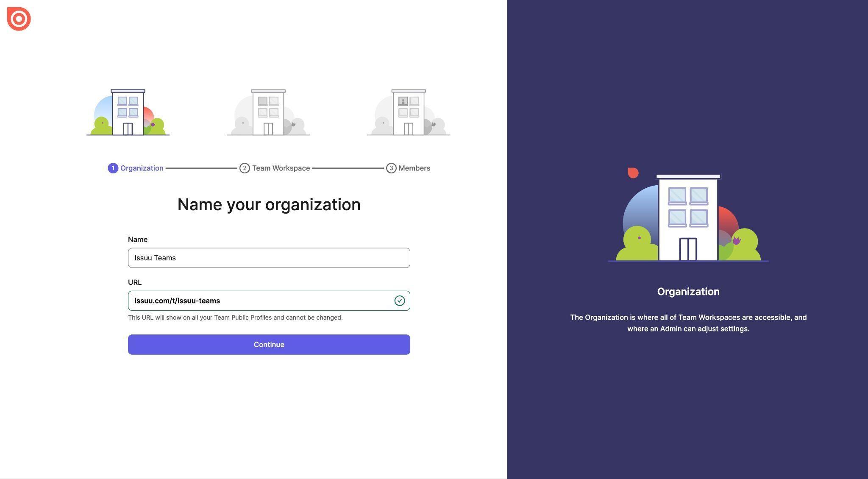Click the colored Organization building illustration

(128, 112)
